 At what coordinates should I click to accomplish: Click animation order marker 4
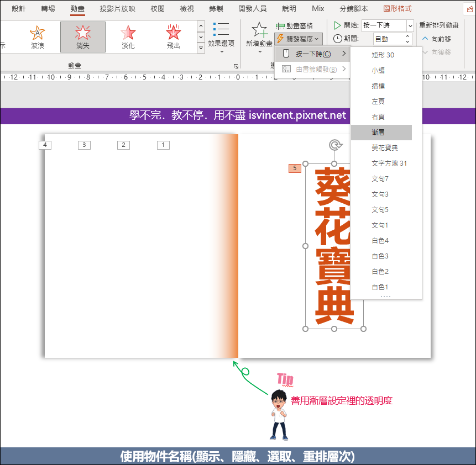coord(45,145)
